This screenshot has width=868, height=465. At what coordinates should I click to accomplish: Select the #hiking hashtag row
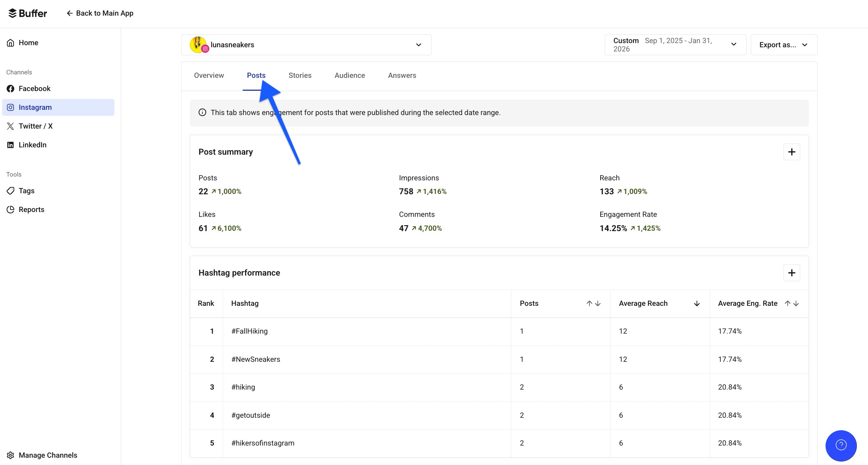tap(499, 387)
